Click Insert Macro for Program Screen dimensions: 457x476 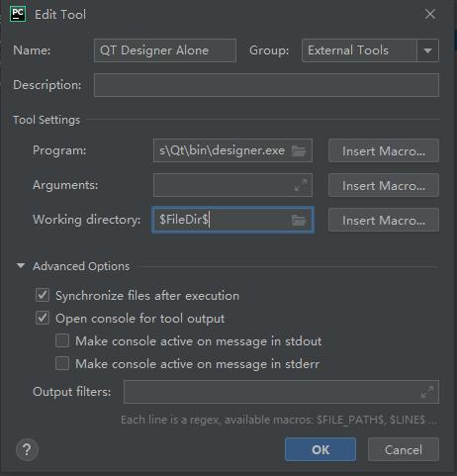pos(384,150)
